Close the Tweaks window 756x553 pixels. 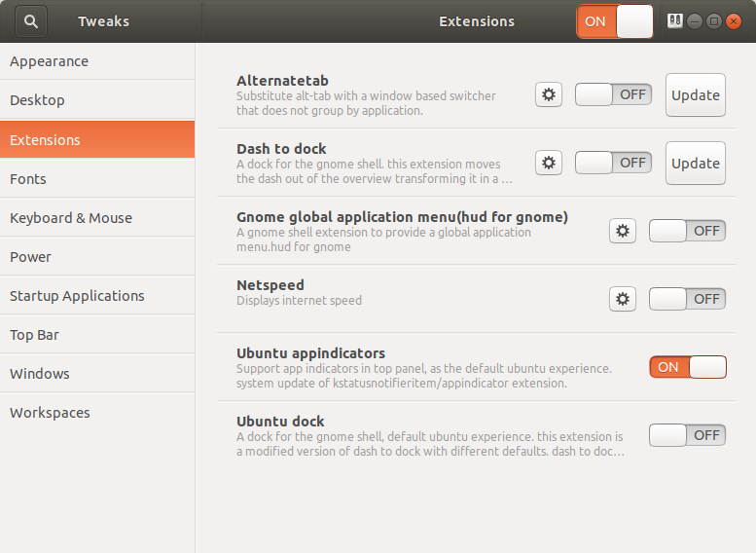click(734, 21)
